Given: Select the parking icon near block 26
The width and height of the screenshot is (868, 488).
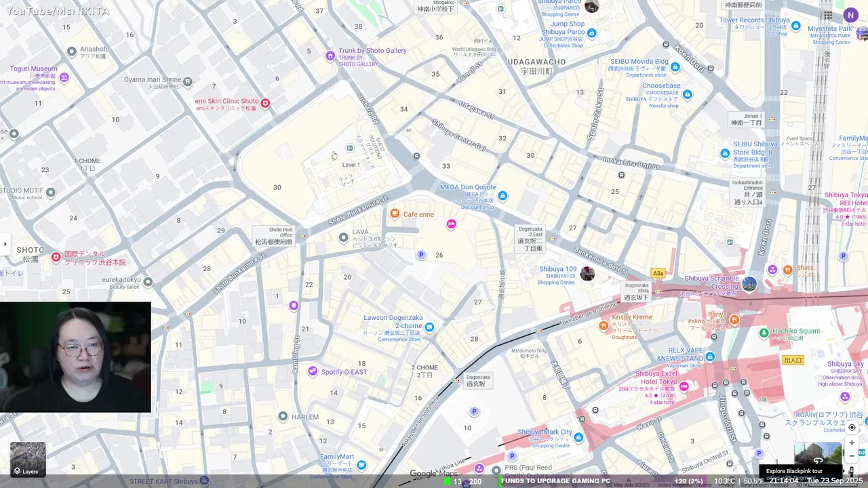Looking at the screenshot, I should click(421, 255).
